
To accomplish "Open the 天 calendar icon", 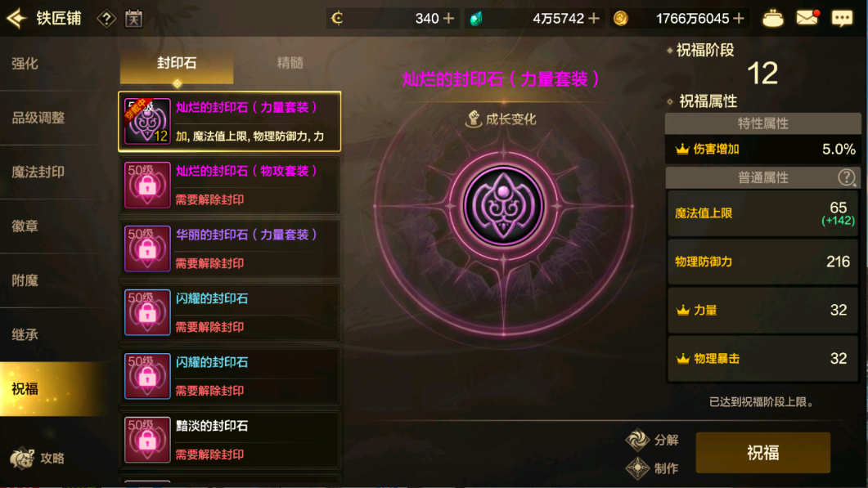I will click(x=134, y=19).
